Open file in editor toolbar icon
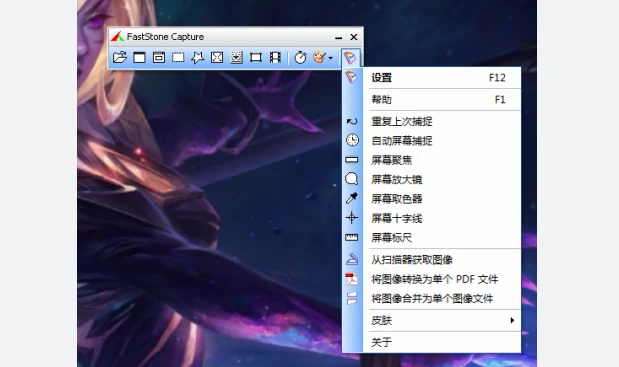This screenshot has height=367, width=619. tap(120, 58)
